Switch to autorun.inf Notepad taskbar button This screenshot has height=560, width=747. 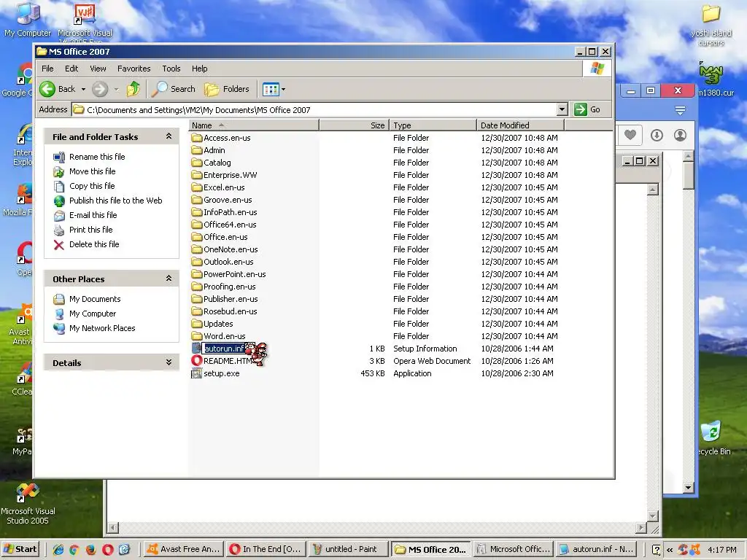click(595, 549)
